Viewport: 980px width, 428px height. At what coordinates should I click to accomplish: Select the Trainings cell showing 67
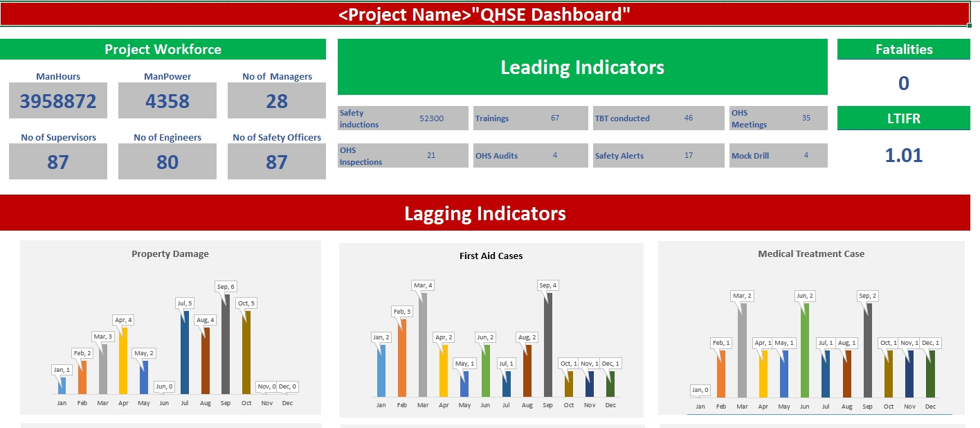click(529, 118)
